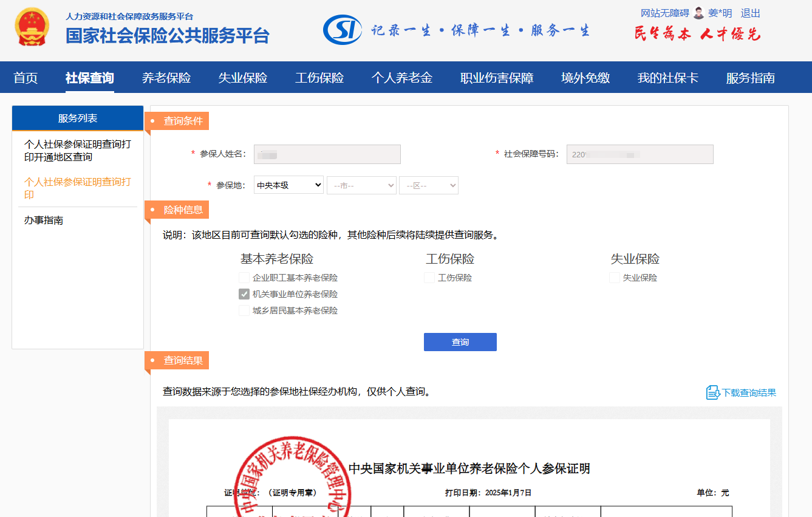The height and width of the screenshot is (517, 812).
Task: Open the 我的社保卡 nav item
Action: [x=667, y=78]
